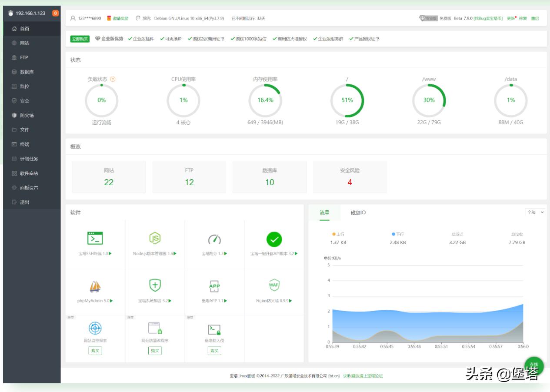The width and height of the screenshot is (550, 392).
Task: Click the 立即购买 button
Action: (x=80, y=39)
